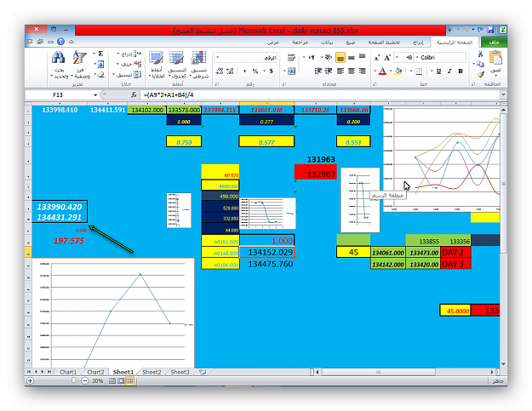532x411 pixels.
Task: Click Insert cells (إدراج) button
Action: [129, 54]
